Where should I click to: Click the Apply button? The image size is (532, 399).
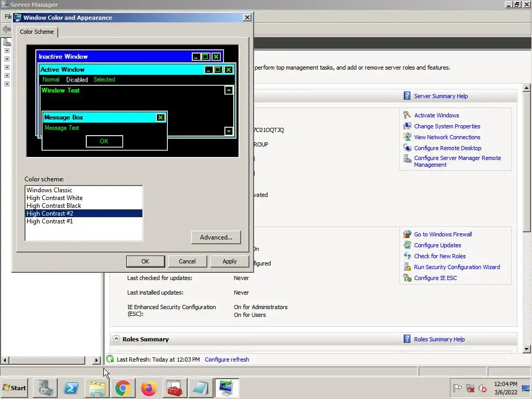(x=229, y=261)
